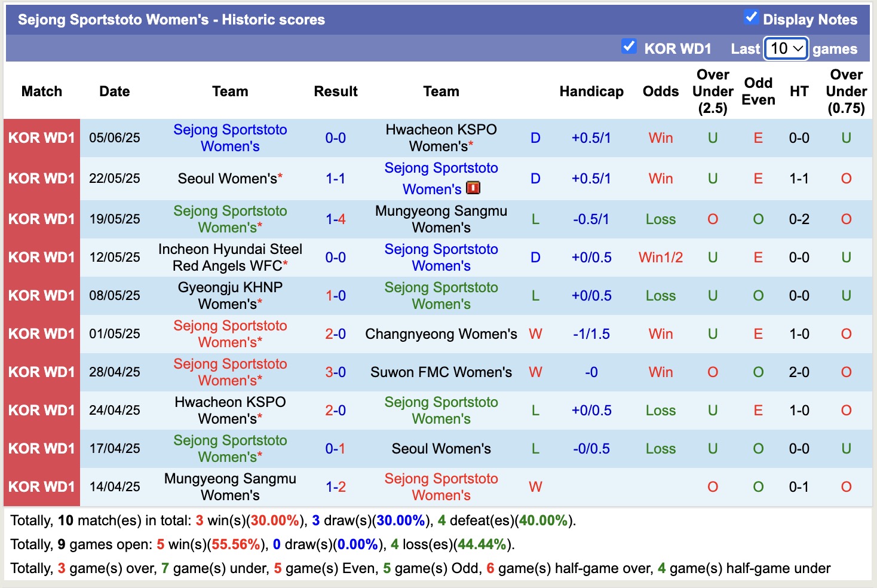Screen dimensions: 877x588
Task: Toggle the KOR WD1 league checkbox
Action: tap(629, 46)
